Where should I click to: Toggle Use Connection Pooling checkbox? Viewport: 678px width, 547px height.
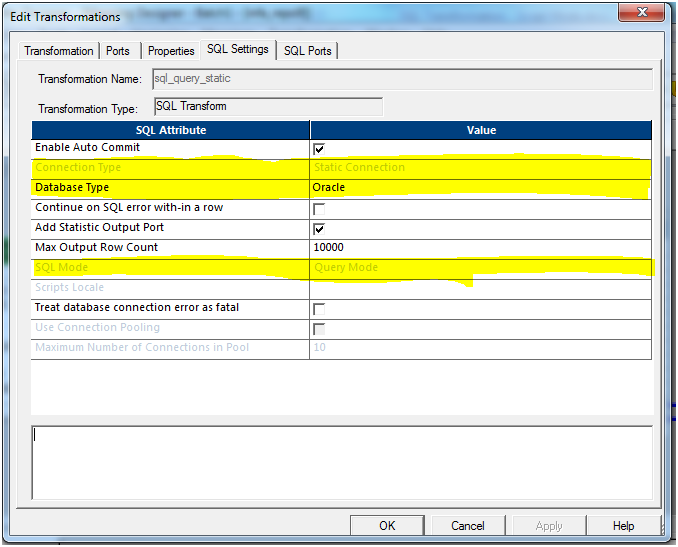coord(319,329)
